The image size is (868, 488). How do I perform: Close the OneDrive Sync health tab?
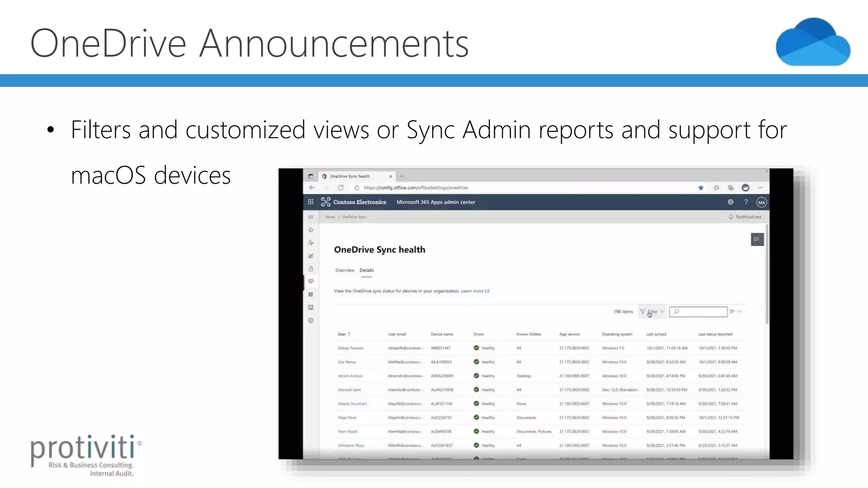[390, 176]
